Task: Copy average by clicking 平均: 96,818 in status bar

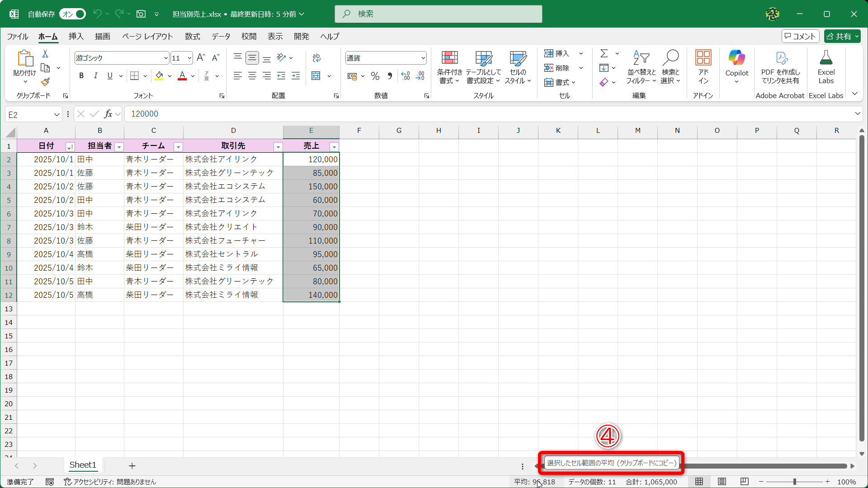Action: pyautogui.click(x=534, y=482)
